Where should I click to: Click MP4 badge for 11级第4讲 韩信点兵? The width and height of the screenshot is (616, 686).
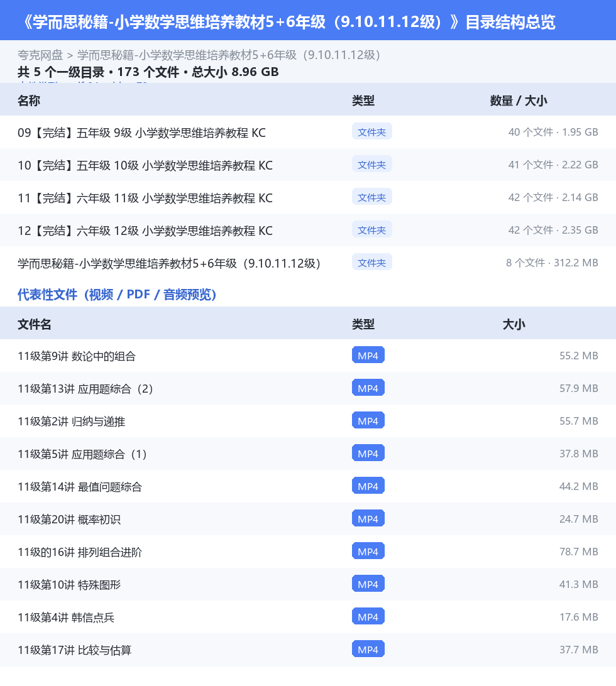coord(368,617)
